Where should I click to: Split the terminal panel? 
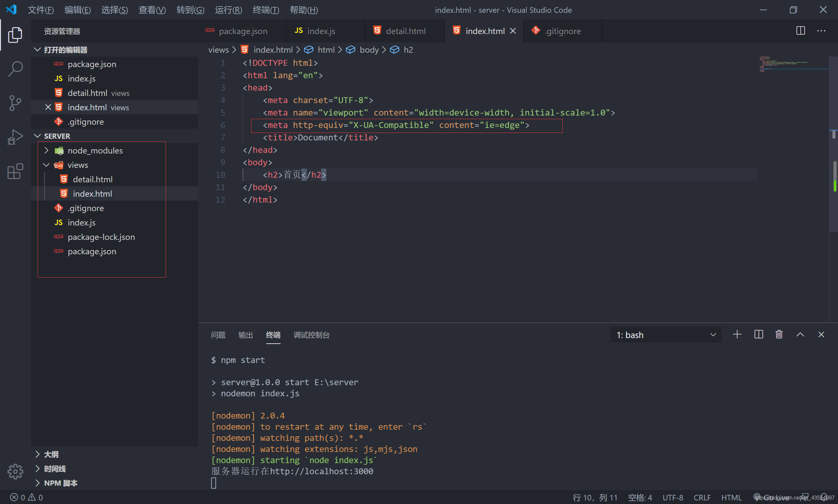click(758, 334)
